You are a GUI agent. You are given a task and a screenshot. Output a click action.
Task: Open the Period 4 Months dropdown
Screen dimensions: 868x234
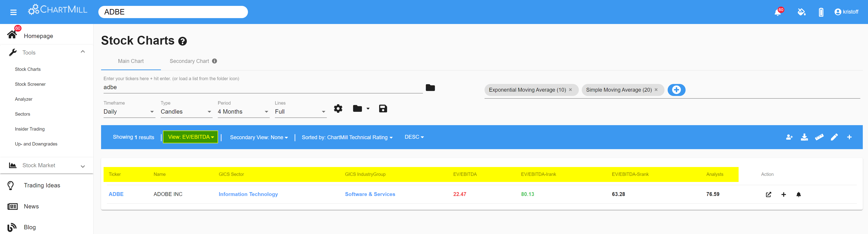[243, 112]
